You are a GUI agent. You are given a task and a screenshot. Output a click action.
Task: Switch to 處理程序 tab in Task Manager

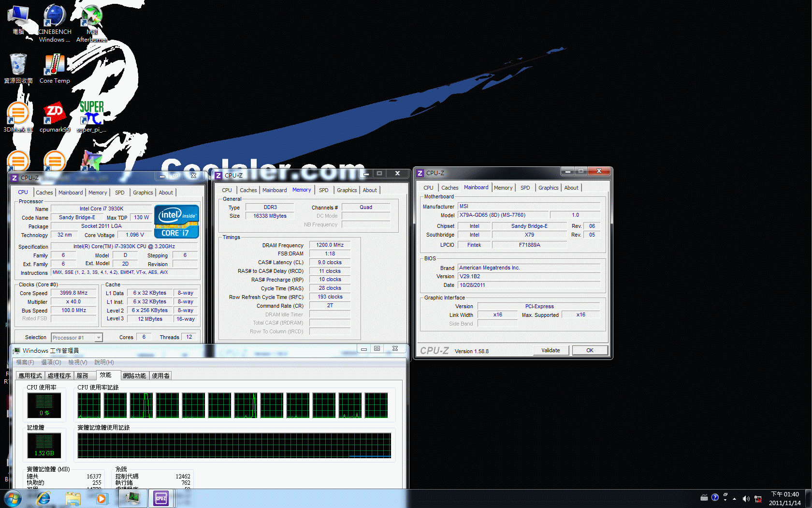[59, 376]
